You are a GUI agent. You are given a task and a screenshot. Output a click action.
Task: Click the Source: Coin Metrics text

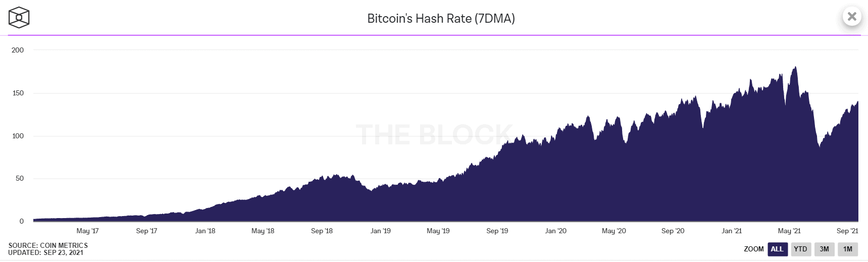click(48, 245)
